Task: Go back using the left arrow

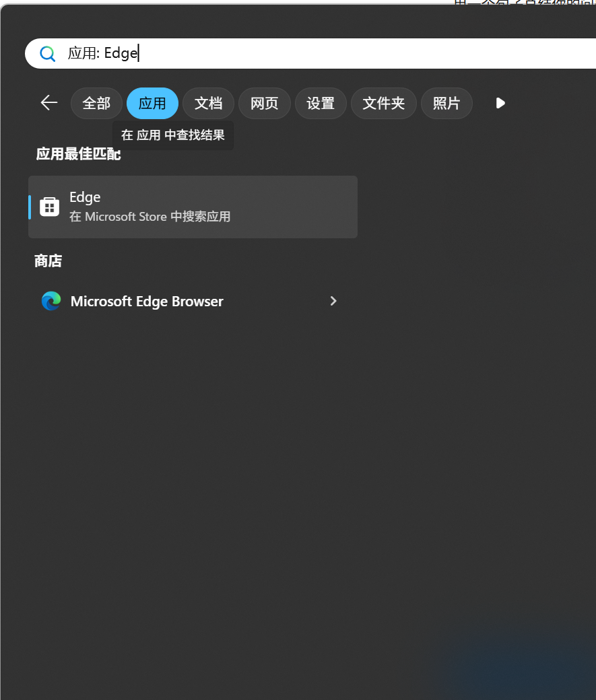Action: coord(49,103)
